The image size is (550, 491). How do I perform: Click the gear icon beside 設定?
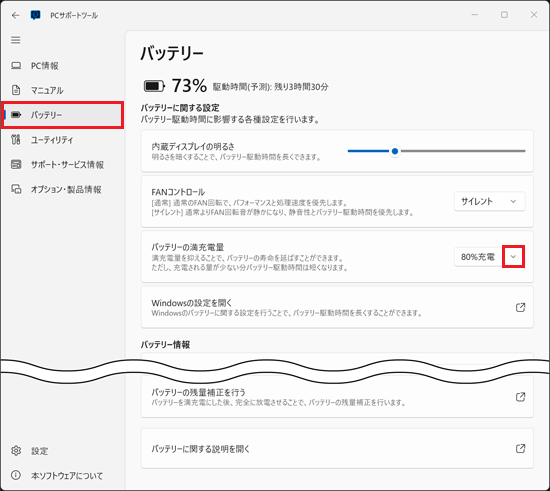pos(16,451)
